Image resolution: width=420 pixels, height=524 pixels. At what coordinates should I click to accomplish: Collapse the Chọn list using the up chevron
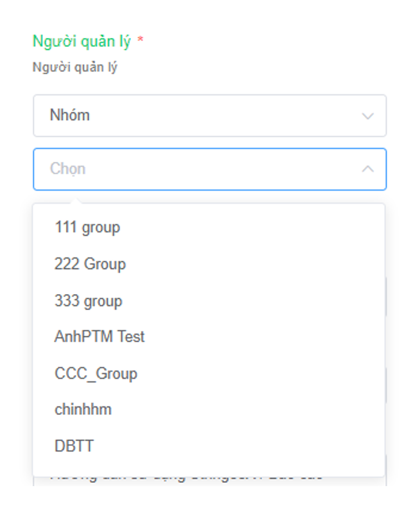367,170
